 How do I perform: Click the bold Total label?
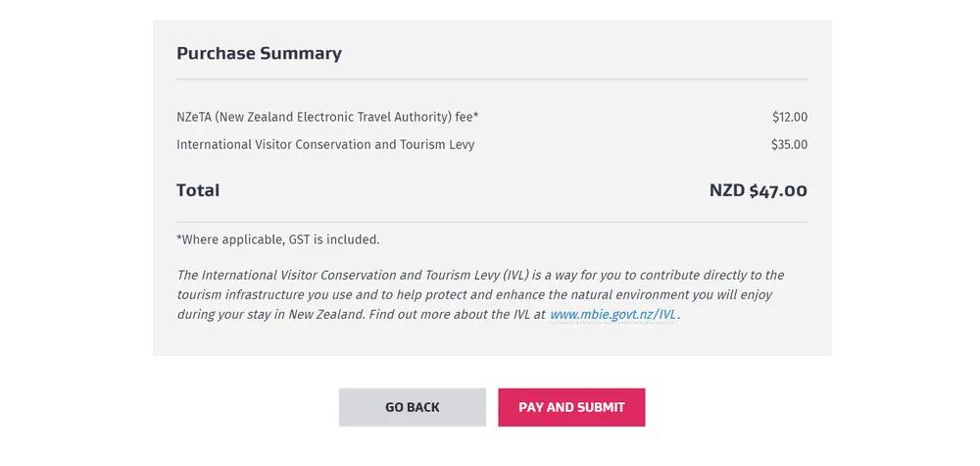click(198, 190)
